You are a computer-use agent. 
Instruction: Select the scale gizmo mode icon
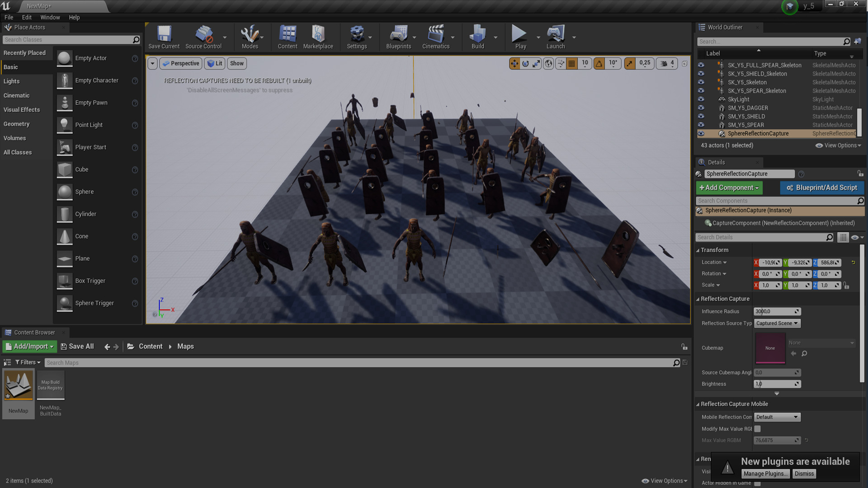(536, 64)
